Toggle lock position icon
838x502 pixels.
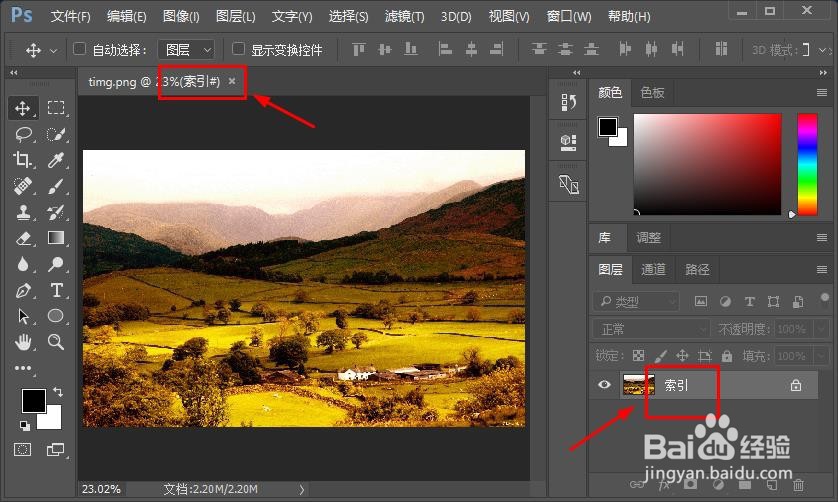(x=682, y=356)
